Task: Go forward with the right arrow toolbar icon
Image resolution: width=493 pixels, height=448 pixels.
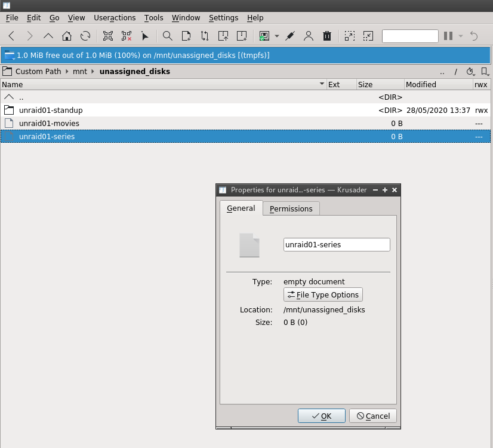Action: 30,36
